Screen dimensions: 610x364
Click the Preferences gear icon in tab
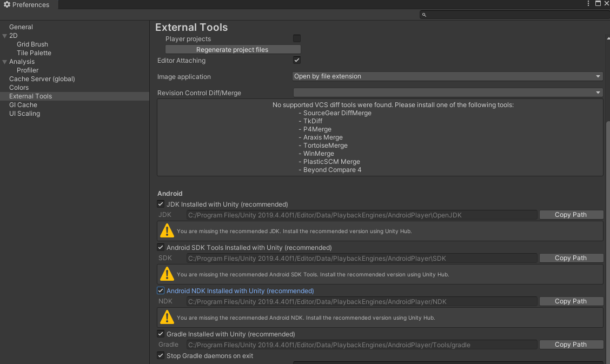7,5
